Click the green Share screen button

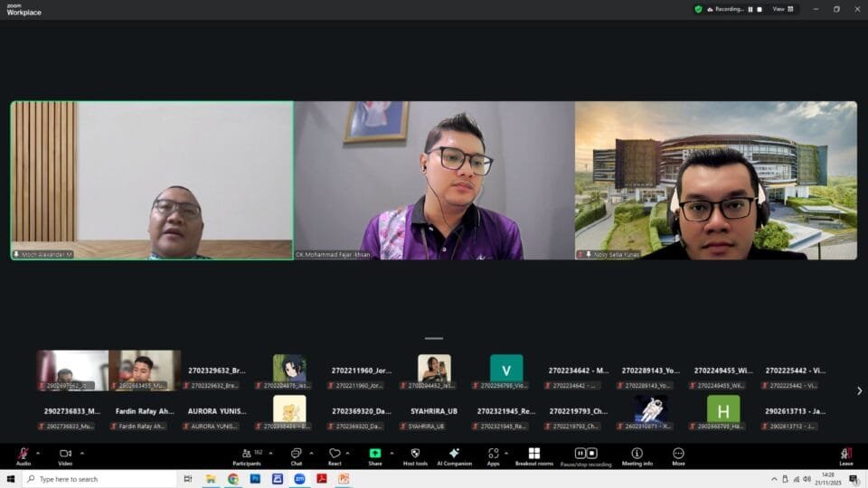(x=374, y=454)
